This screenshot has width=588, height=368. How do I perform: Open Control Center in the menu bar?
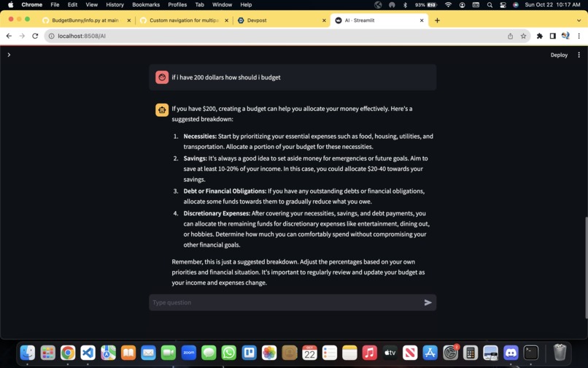coord(503,5)
